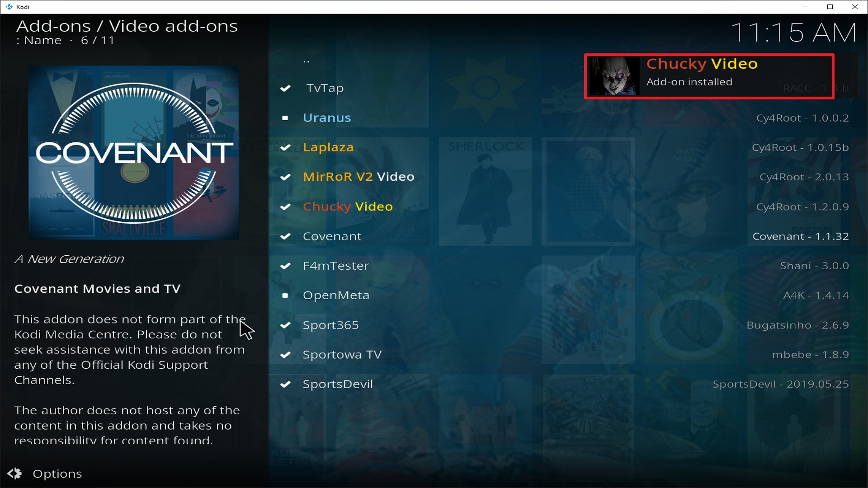The width and height of the screenshot is (868, 488).
Task: Click 'Cy4Root - 1.0.15b' version text
Action: coord(800,147)
